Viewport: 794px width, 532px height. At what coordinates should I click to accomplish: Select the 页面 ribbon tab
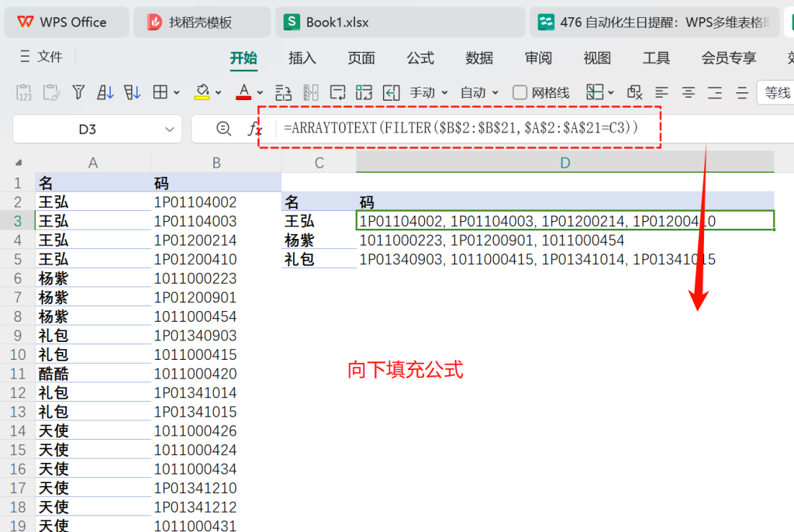pyautogui.click(x=361, y=57)
